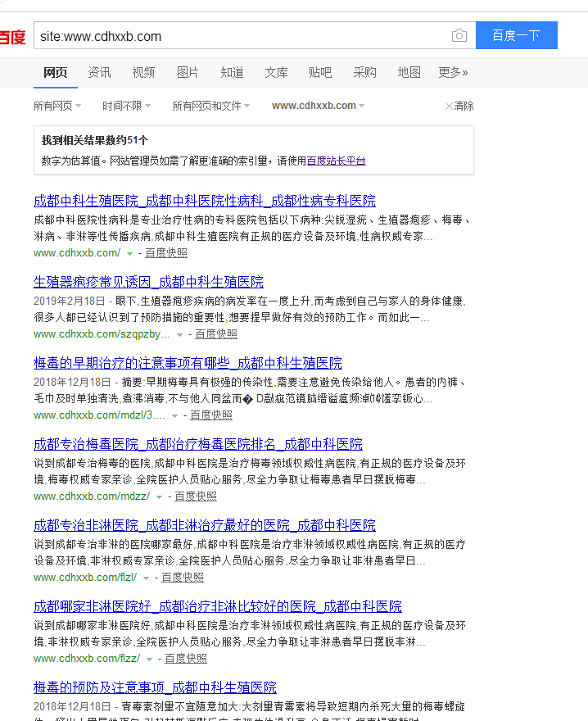Open the 图片 tab
This screenshot has height=721, width=588.
click(188, 72)
